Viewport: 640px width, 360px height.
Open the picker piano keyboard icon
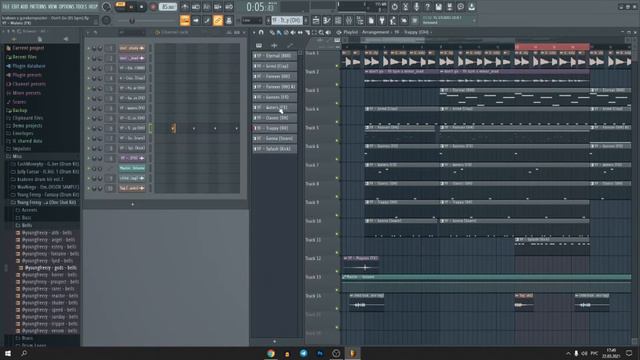(259, 46)
